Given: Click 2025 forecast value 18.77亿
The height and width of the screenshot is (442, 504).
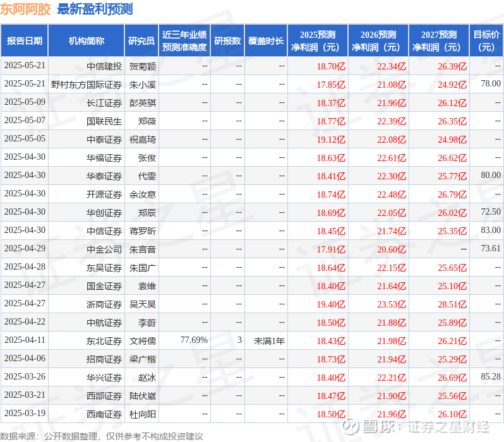Looking at the screenshot, I should click(331, 121).
